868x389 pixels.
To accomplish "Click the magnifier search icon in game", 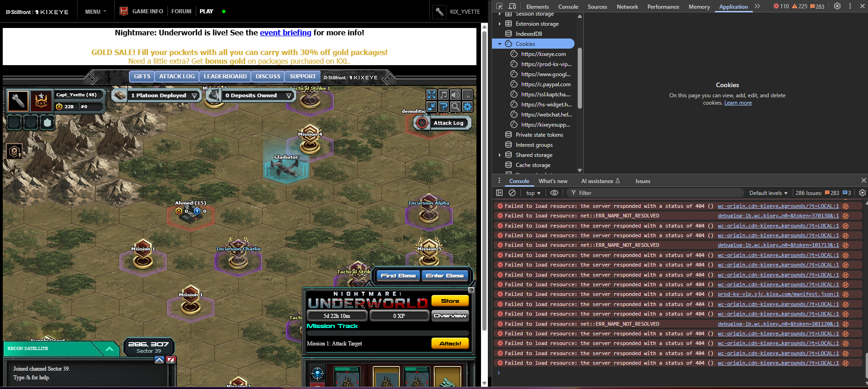I will (x=455, y=107).
